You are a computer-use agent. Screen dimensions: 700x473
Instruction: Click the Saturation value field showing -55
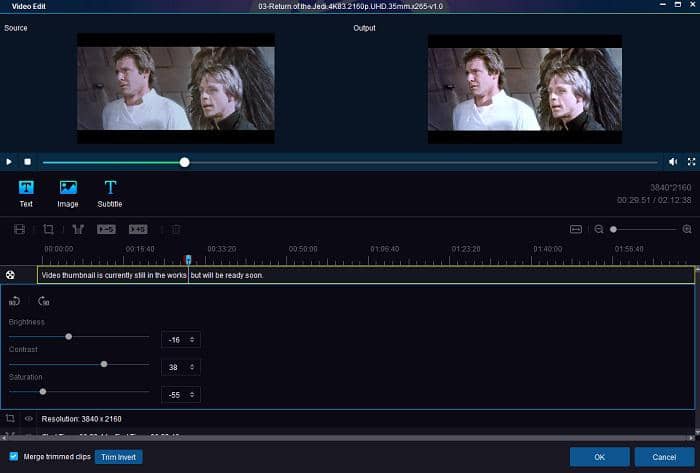(x=180, y=395)
